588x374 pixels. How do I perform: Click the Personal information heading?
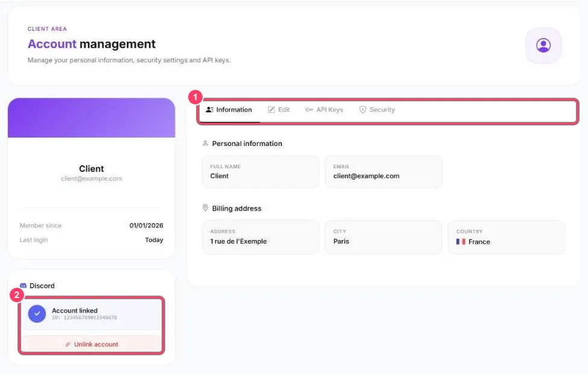(x=247, y=144)
